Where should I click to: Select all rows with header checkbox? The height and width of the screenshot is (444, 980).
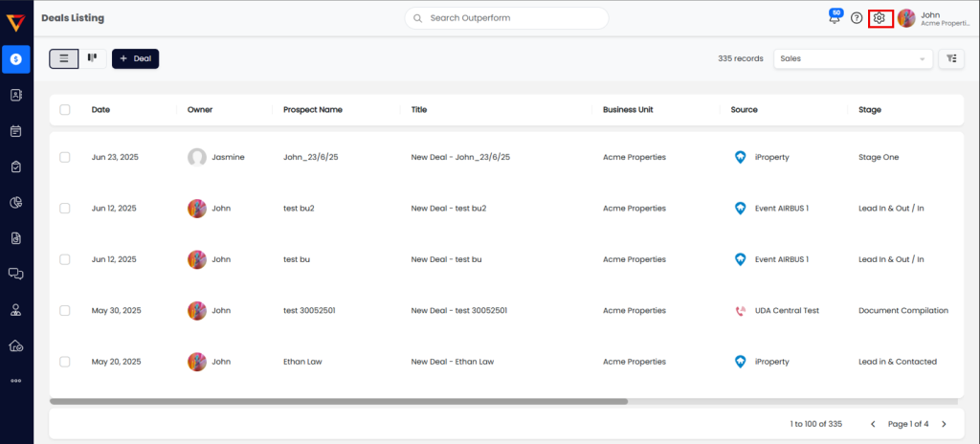65,110
